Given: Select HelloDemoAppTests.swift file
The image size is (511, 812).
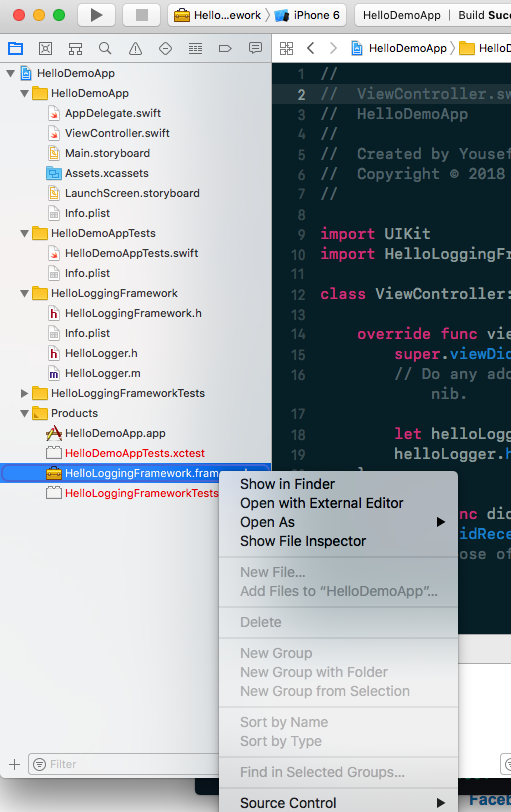Looking at the screenshot, I should 132,254.
